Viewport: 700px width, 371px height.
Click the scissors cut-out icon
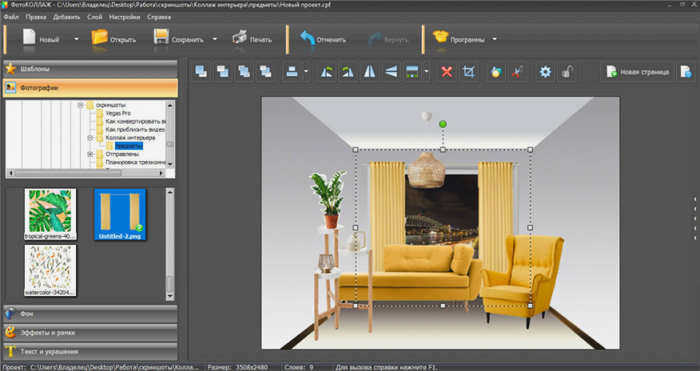point(517,71)
